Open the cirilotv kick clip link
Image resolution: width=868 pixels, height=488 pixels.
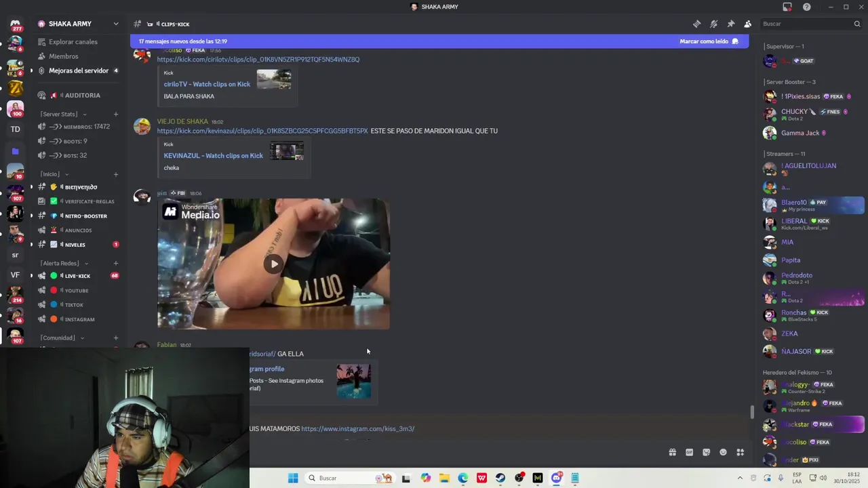(258, 60)
